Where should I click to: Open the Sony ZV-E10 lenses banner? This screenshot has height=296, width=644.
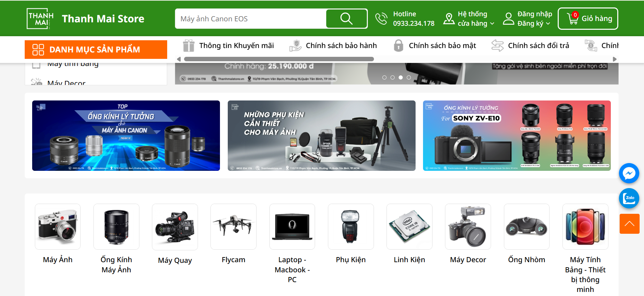517,136
